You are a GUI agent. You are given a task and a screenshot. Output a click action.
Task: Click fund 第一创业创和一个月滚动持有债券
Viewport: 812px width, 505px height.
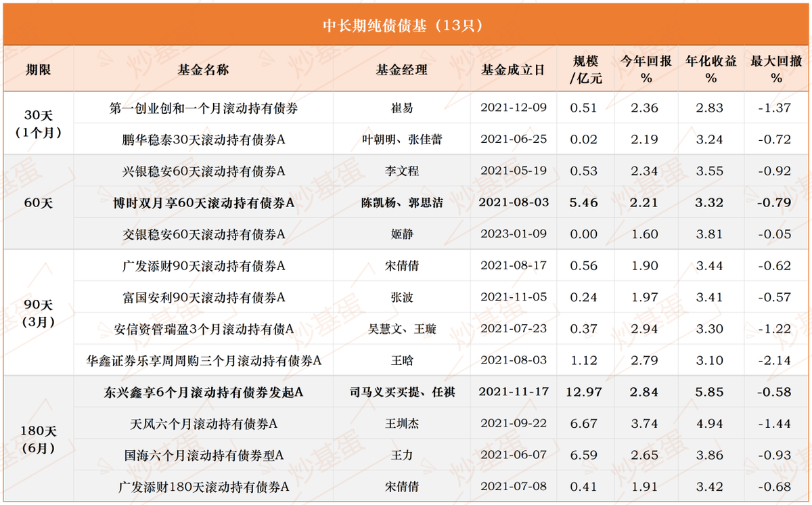(203, 108)
